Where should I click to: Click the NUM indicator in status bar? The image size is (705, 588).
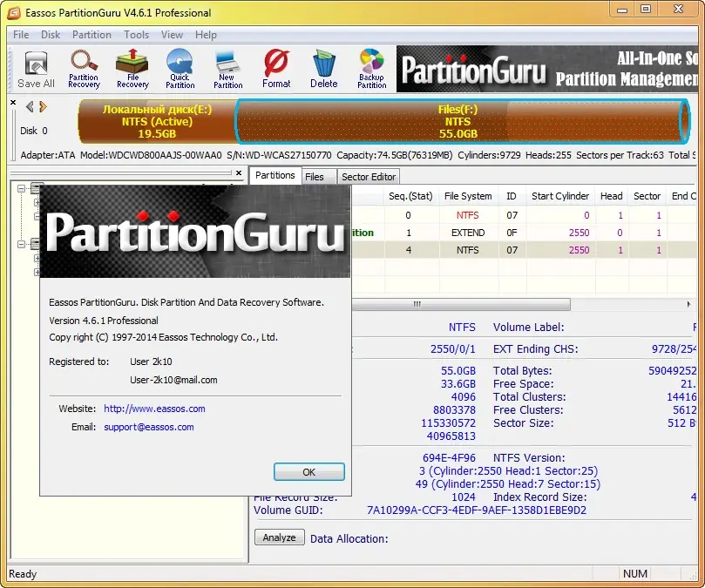(x=635, y=573)
